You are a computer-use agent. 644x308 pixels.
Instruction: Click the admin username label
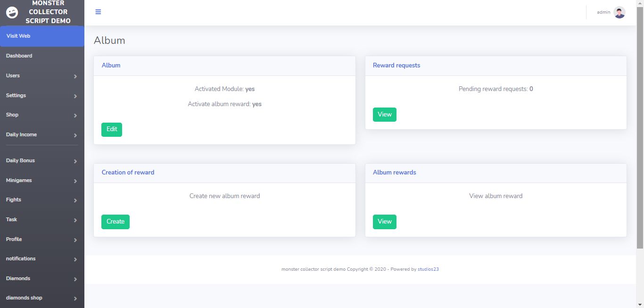point(603,12)
